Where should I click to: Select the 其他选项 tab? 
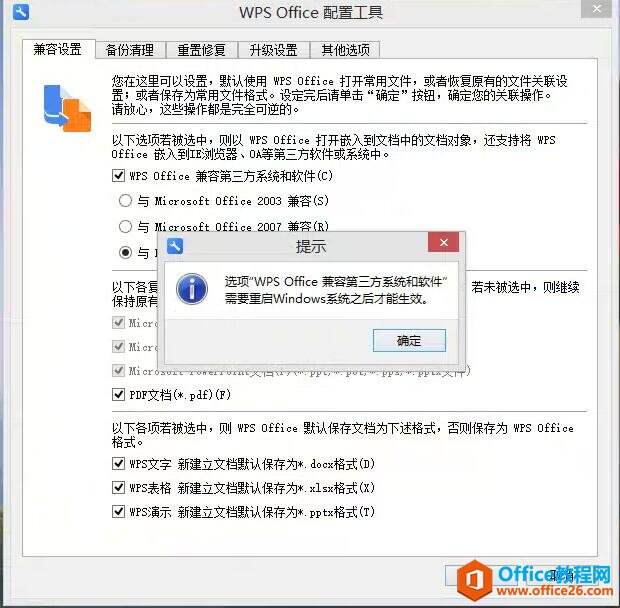[346, 50]
